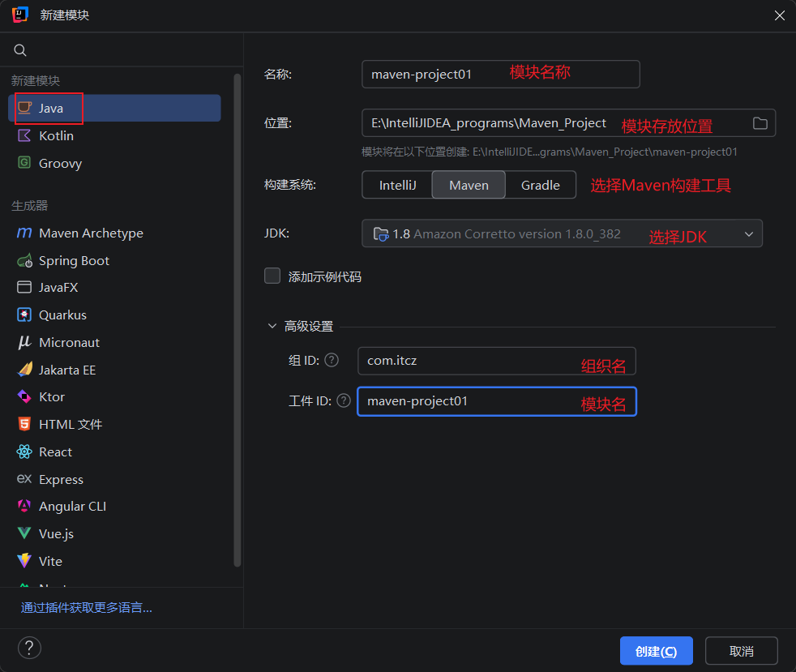This screenshot has height=672, width=796.
Task: Open help for Group ID field
Action: tap(332, 360)
